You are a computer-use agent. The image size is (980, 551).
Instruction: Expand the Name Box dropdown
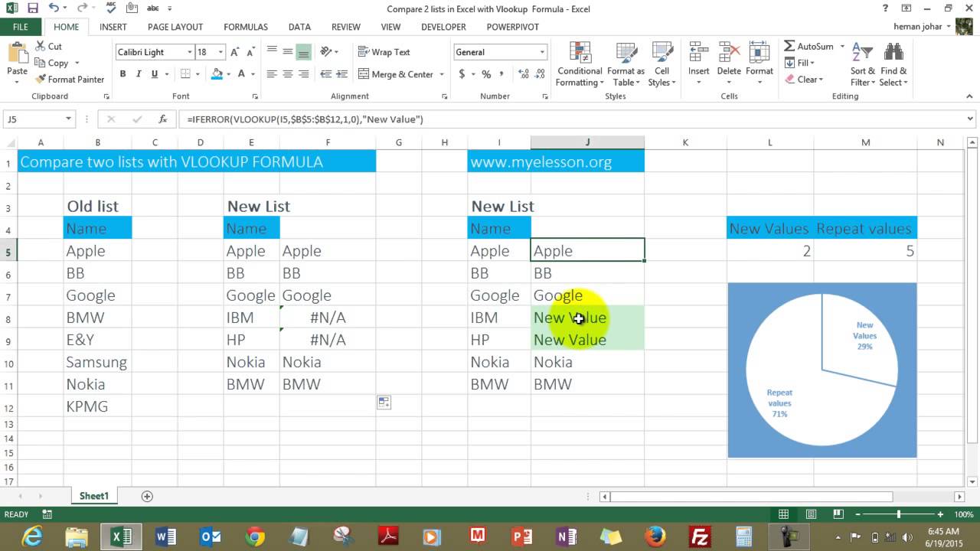pyautogui.click(x=68, y=119)
